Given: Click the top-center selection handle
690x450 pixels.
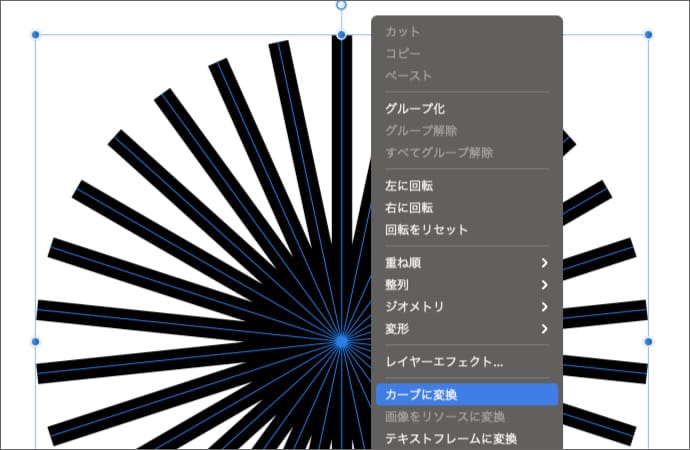Looking at the screenshot, I should click(341, 35).
